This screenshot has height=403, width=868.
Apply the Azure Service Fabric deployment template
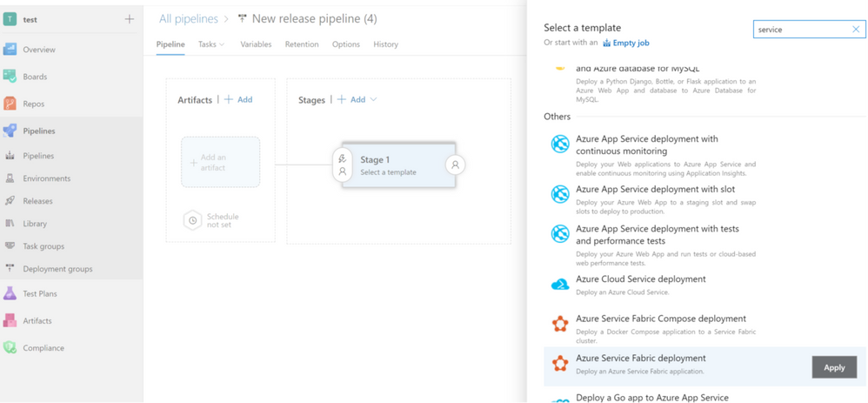click(x=833, y=367)
